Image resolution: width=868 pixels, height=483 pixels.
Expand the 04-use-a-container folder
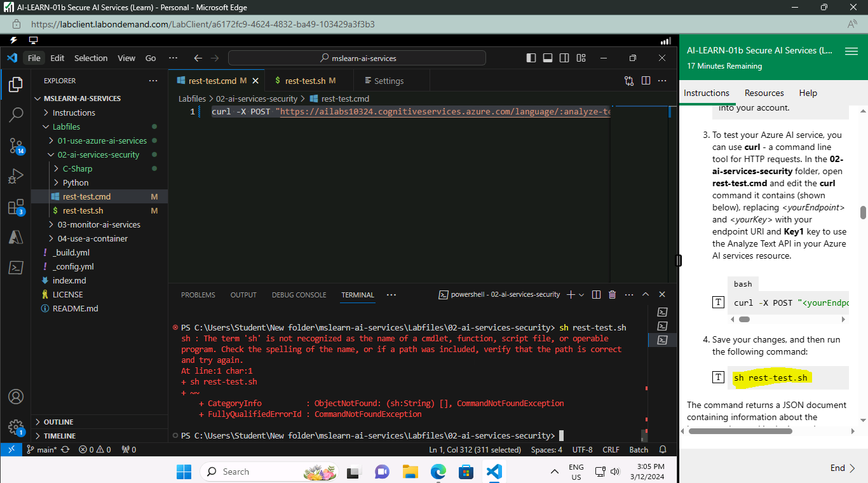(x=100, y=238)
